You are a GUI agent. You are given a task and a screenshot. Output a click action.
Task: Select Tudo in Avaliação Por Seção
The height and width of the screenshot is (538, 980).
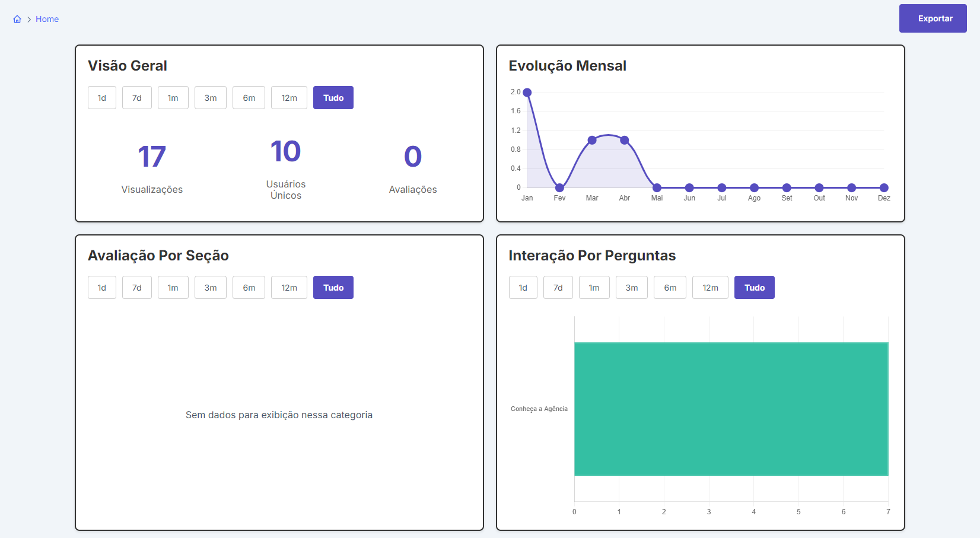pyautogui.click(x=333, y=288)
